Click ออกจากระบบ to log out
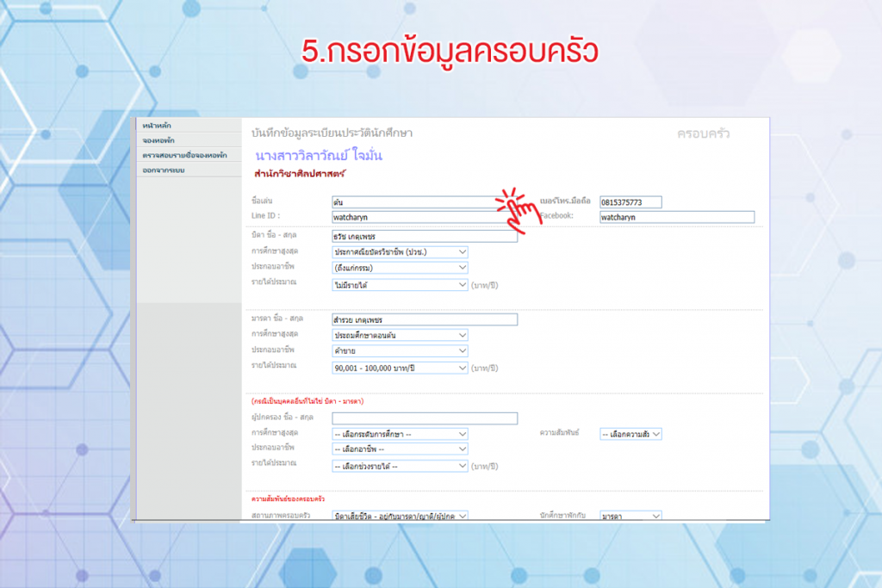Screen dimensions: 882x588 click(164, 170)
